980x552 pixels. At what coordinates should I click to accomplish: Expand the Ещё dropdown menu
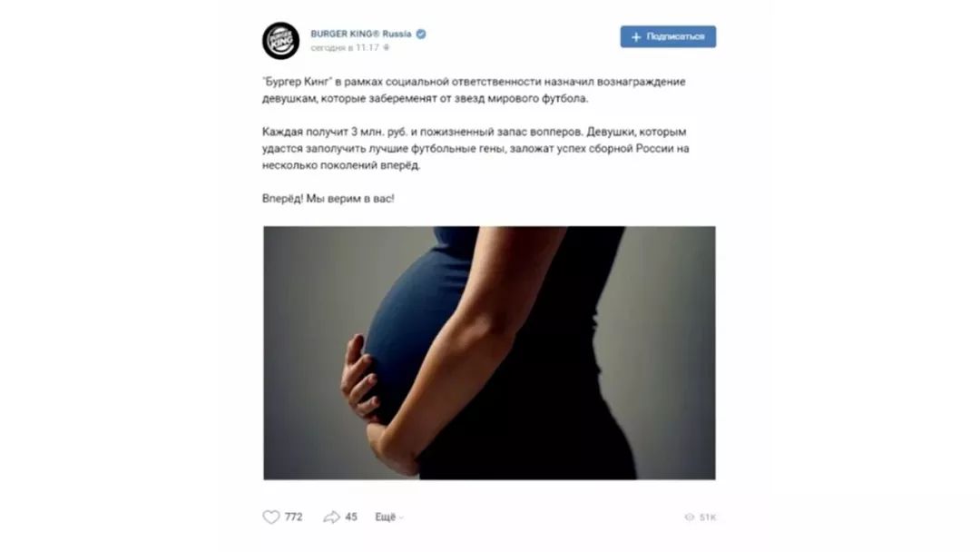[389, 517]
